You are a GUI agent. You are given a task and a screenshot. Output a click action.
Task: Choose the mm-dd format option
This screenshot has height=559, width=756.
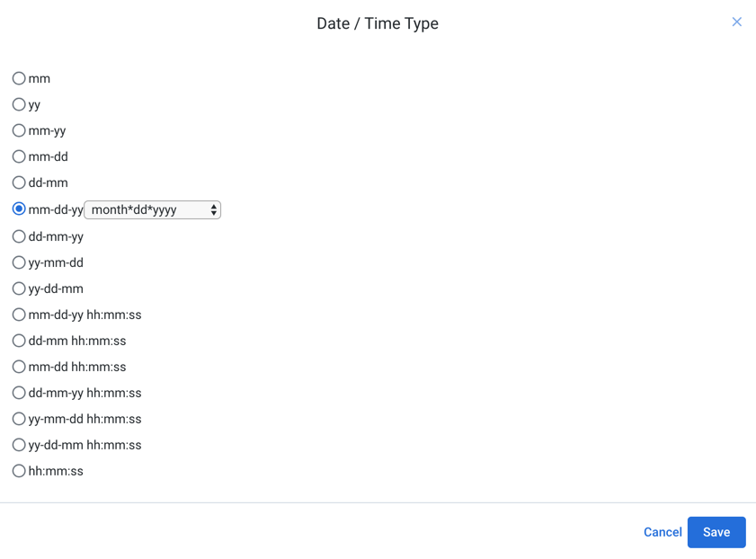coord(19,156)
